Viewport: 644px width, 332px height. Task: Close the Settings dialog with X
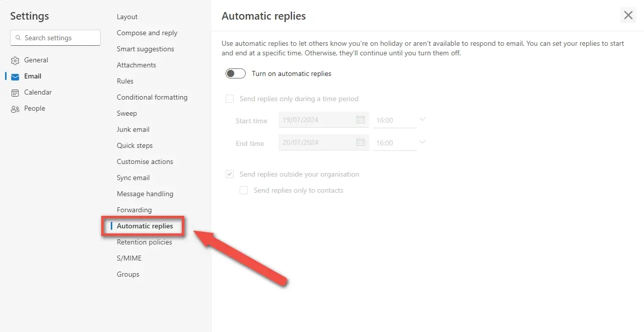(x=628, y=15)
